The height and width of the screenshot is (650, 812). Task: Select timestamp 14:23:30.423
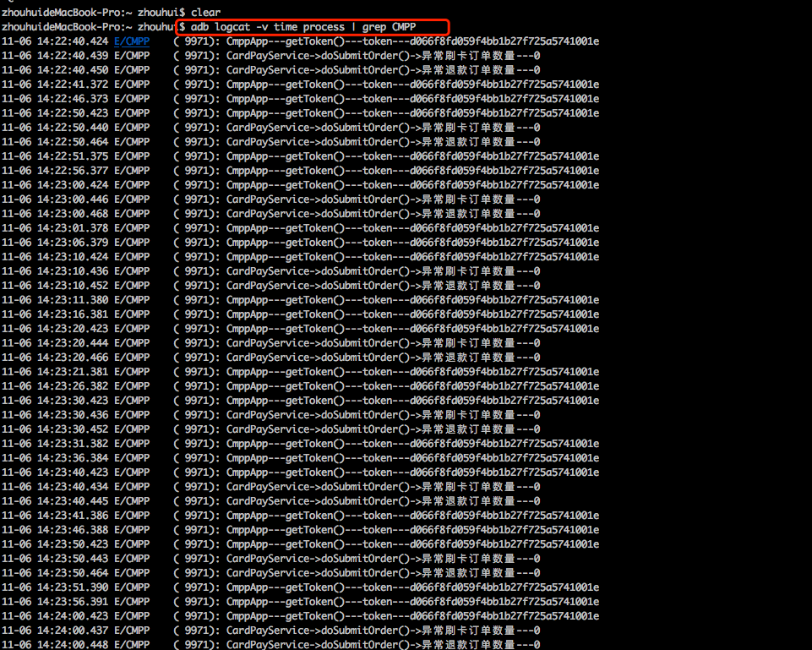[73, 401]
